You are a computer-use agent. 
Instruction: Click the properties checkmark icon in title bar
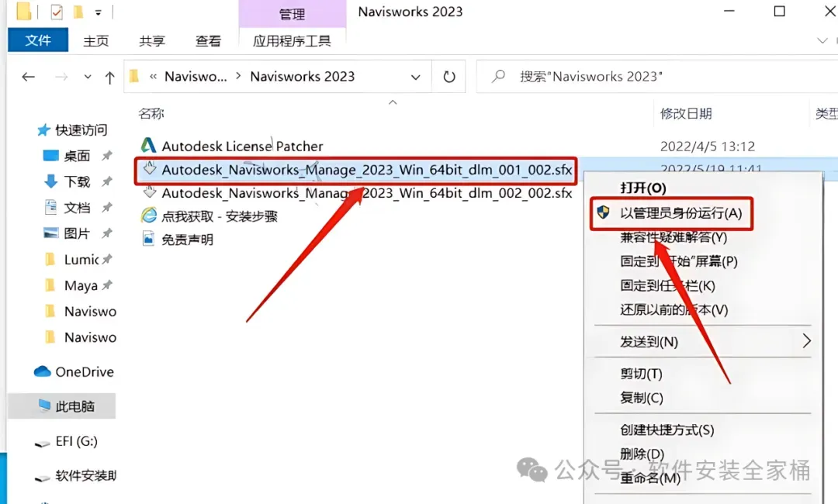point(57,12)
